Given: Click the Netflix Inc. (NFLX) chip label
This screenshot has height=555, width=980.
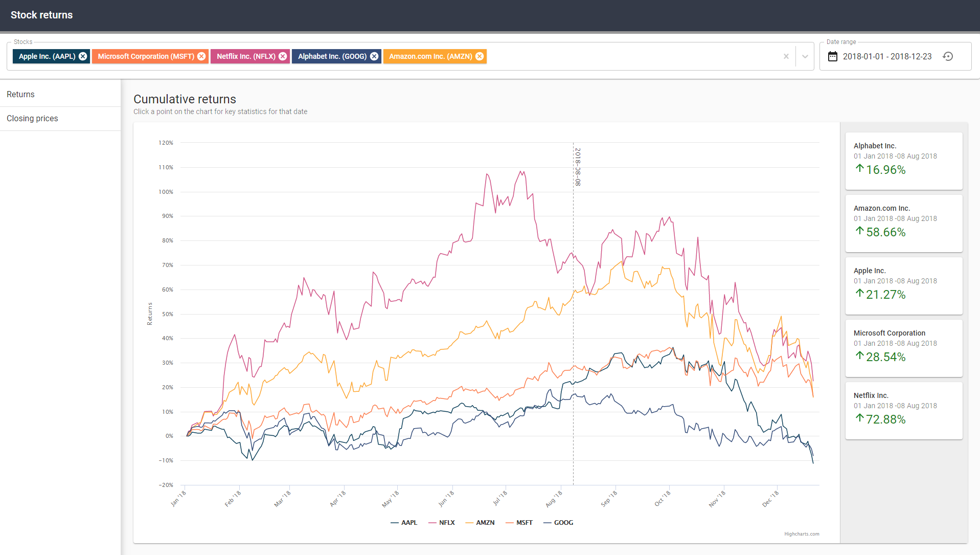Looking at the screenshot, I should point(246,56).
